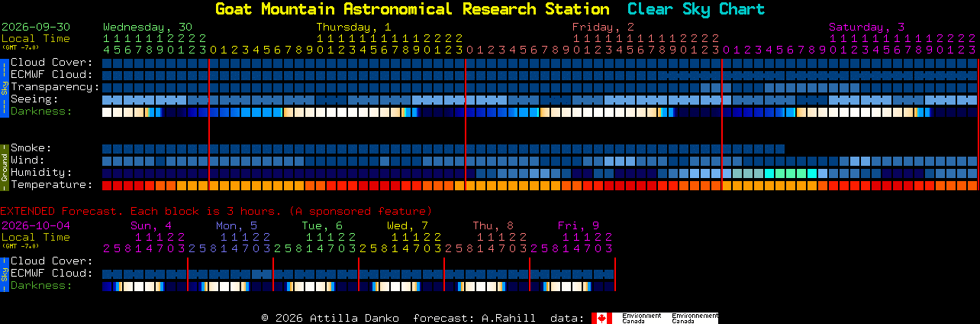980x324 pixels.
Task: Click the Cloud Cover label in main forecast
Action: pyautogui.click(x=52, y=63)
